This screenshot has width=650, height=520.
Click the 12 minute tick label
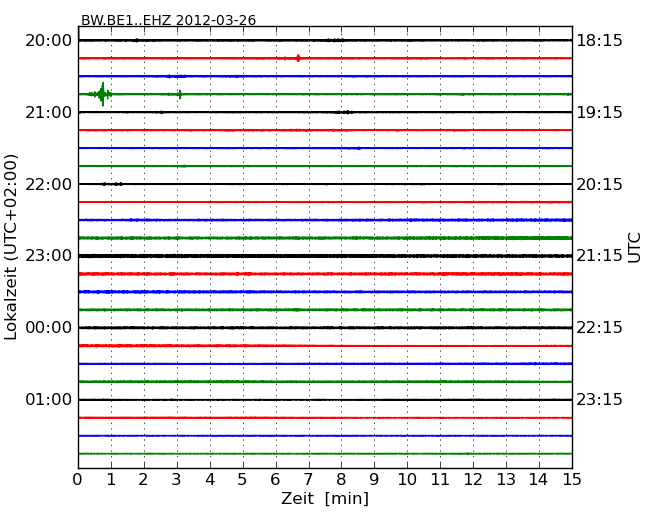pos(473,479)
